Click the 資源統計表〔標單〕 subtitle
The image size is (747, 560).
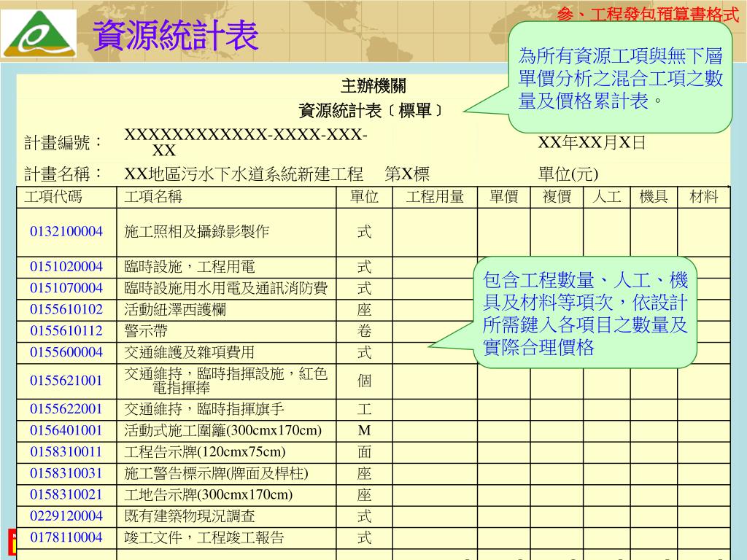point(371,111)
